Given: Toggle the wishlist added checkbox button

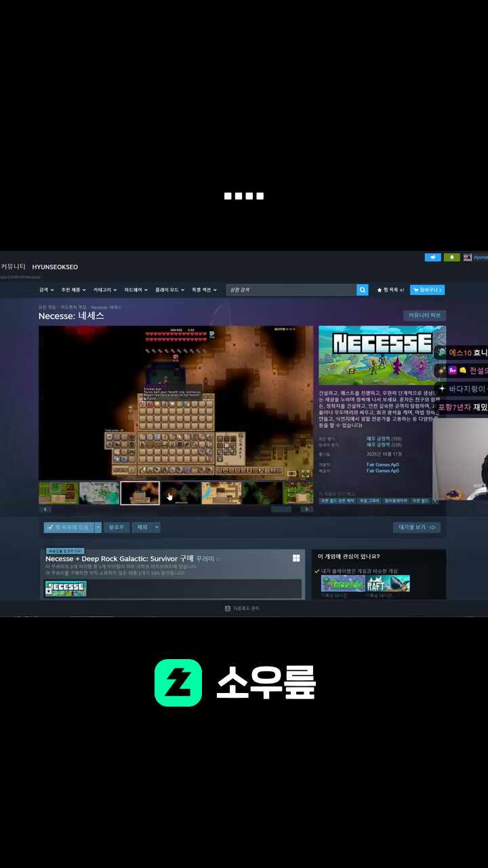Looking at the screenshot, I should click(68, 527).
